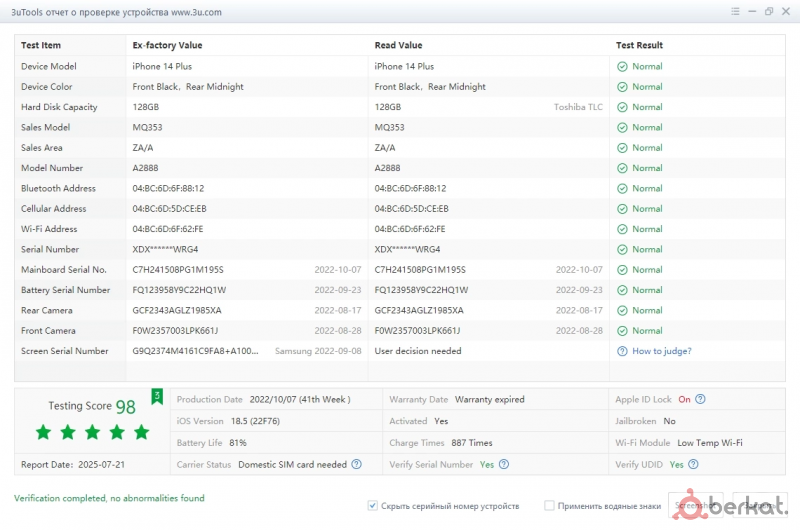
Task: Select Ex-factory Bluetooth address 04:BC:6D:6F:88:12
Action: 168,189
